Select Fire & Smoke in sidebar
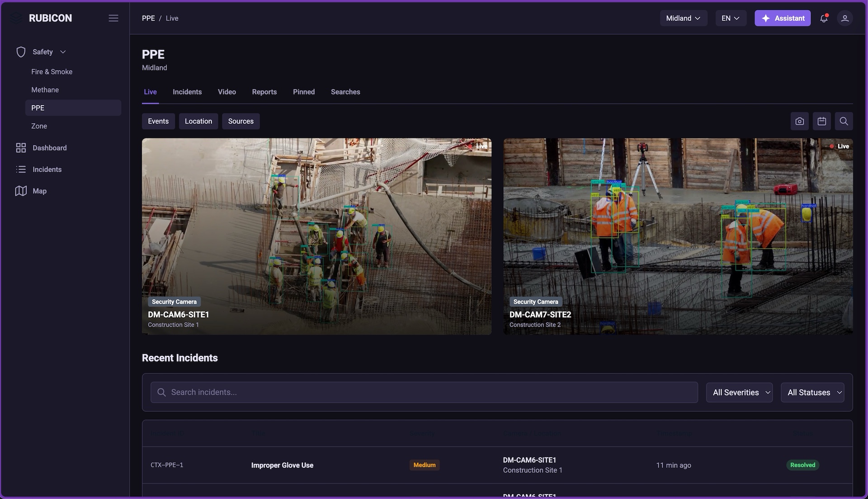The width and height of the screenshot is (868, 499). tap(52, 72)
